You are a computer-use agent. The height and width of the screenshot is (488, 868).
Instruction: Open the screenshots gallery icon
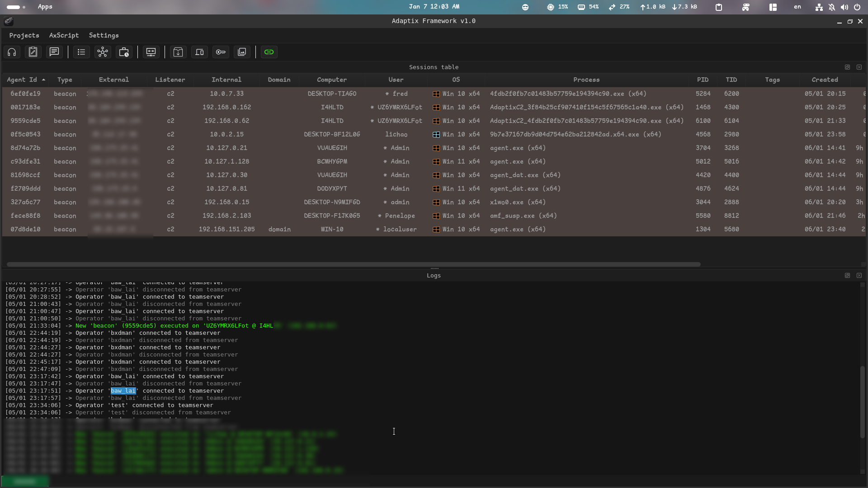point(242,52)
